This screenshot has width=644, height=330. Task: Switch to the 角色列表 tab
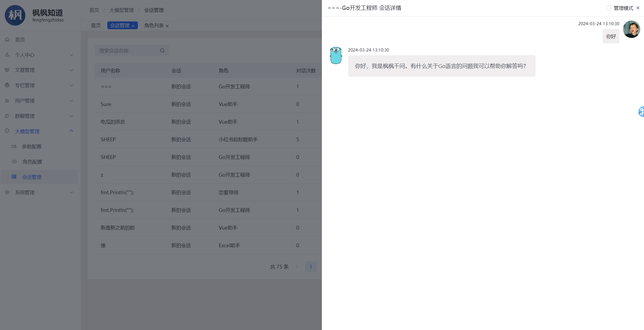154,25
